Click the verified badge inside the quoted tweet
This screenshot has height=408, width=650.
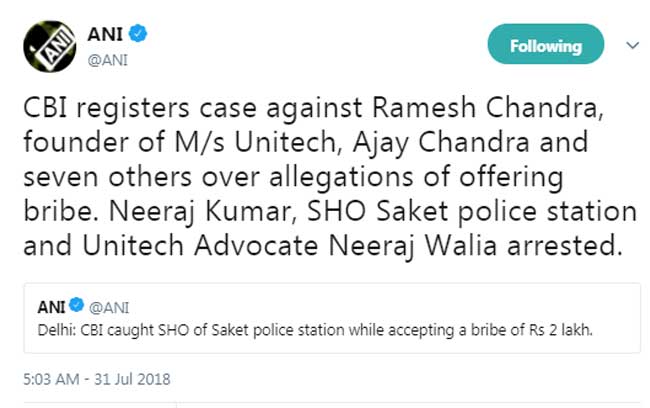point(77,307)
